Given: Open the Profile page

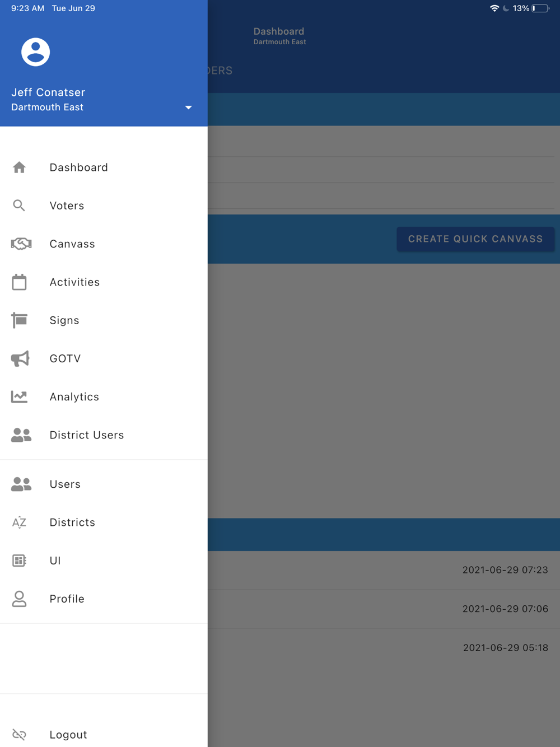Looking at the screenshot, I should (x=67, y=599).
